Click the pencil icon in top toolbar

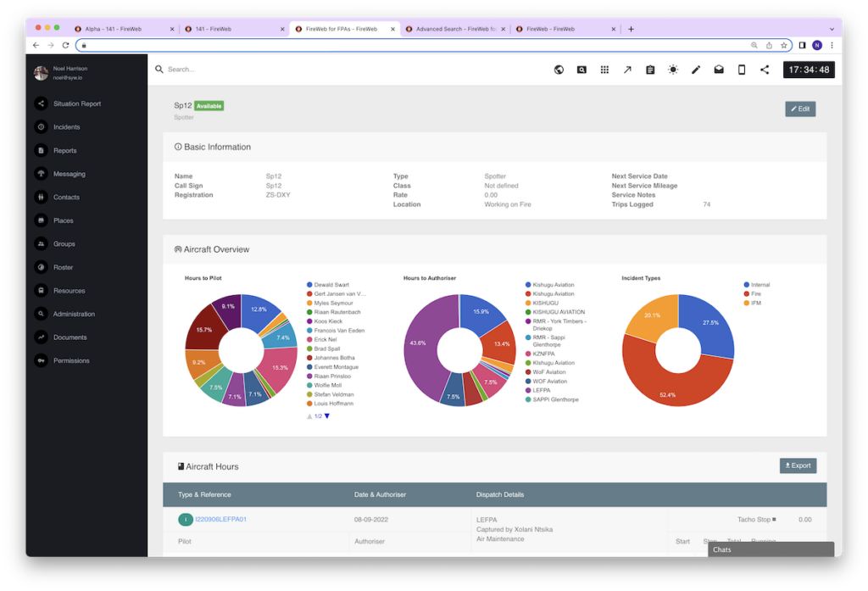click(x=696, y=70)
